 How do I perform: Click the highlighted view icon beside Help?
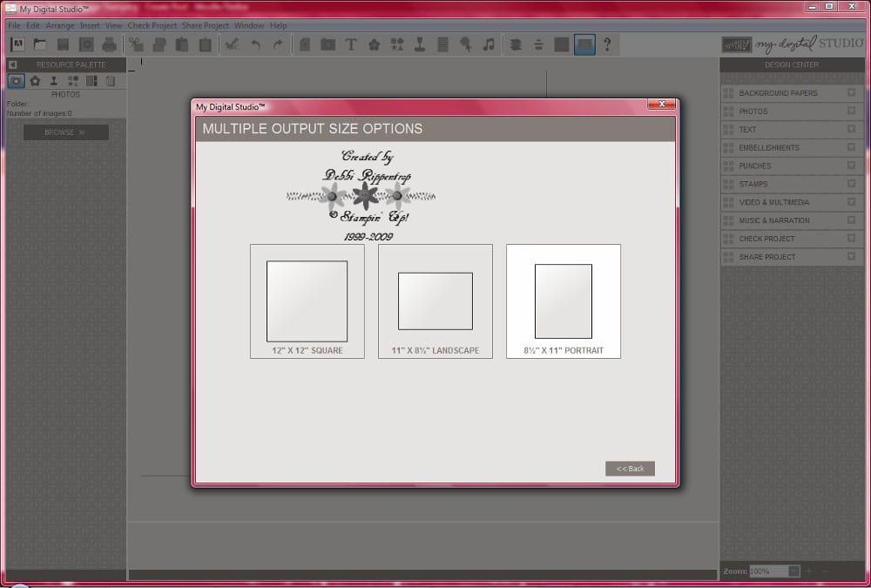click(x=584, y=44)
